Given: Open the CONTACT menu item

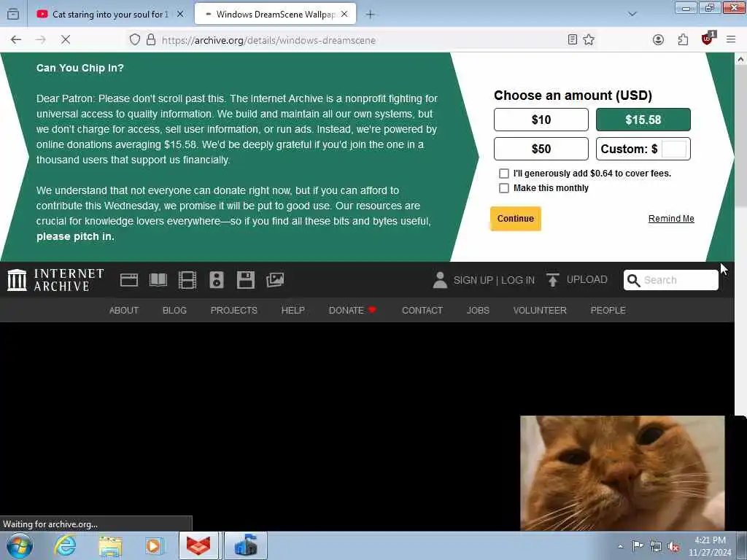Looking at the screenshot, I should click(x=422, y=311).
